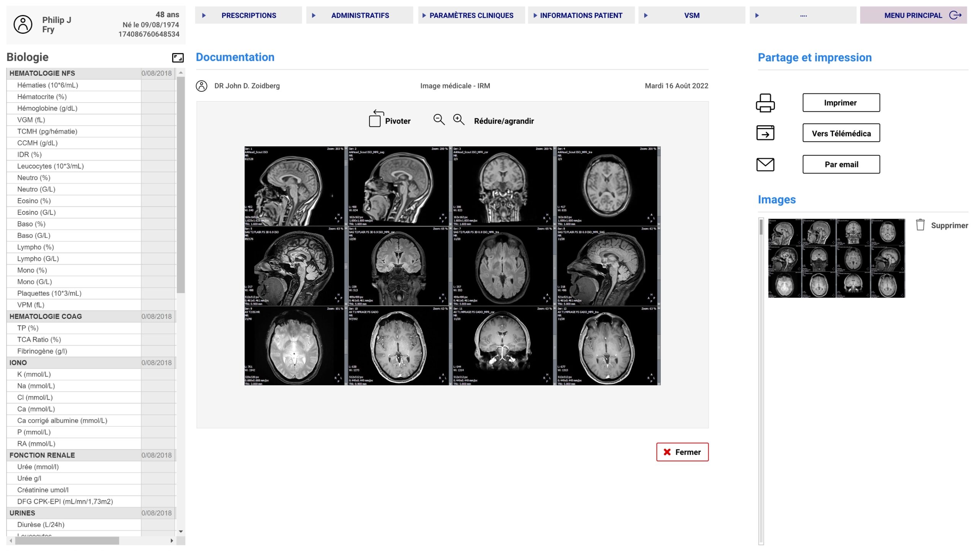The image size is (980, 551).
Task: Click the Télémédica transfer icon
Action: click(765, 133)
